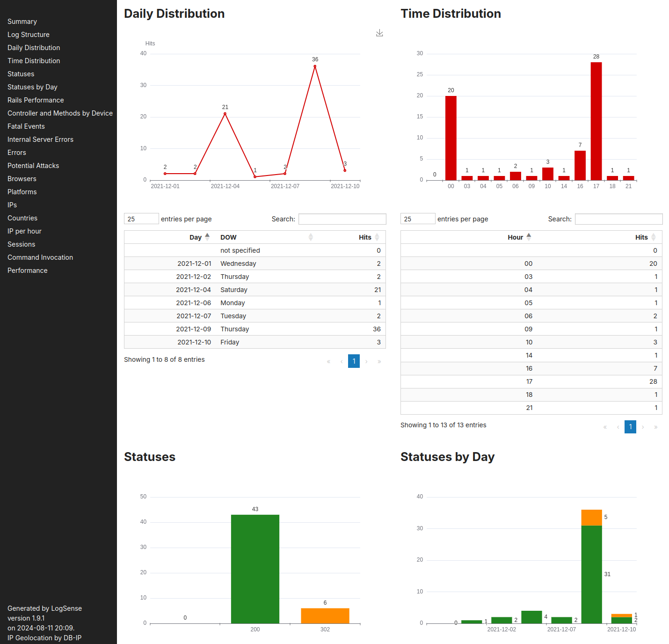Go to Platforms section
669x644 pixels.
(22, 192)
